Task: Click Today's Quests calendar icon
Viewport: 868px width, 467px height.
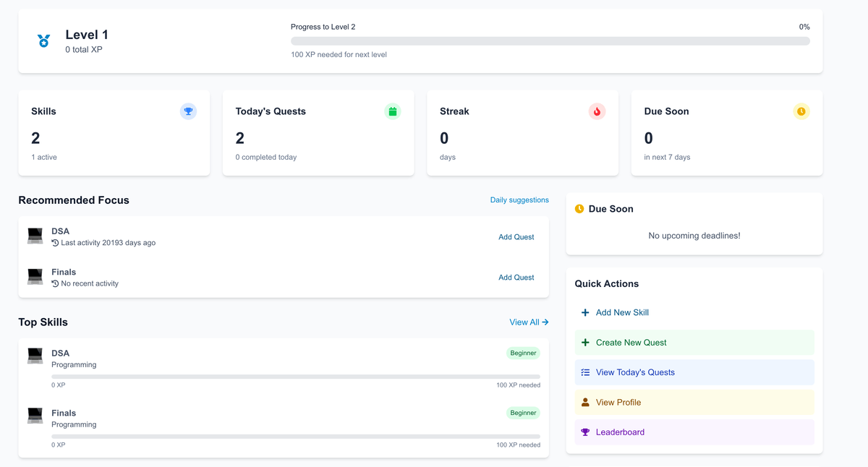Action: (x=393, y=111)
